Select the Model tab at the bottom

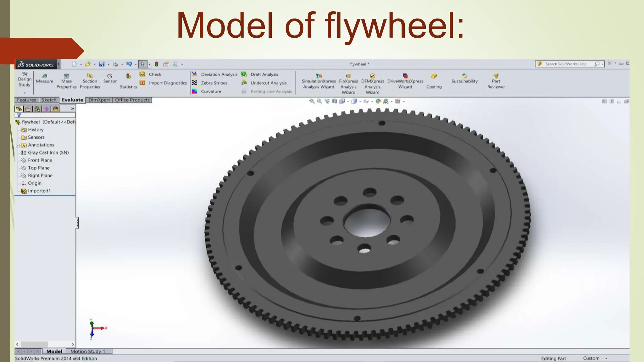point(54,351)
